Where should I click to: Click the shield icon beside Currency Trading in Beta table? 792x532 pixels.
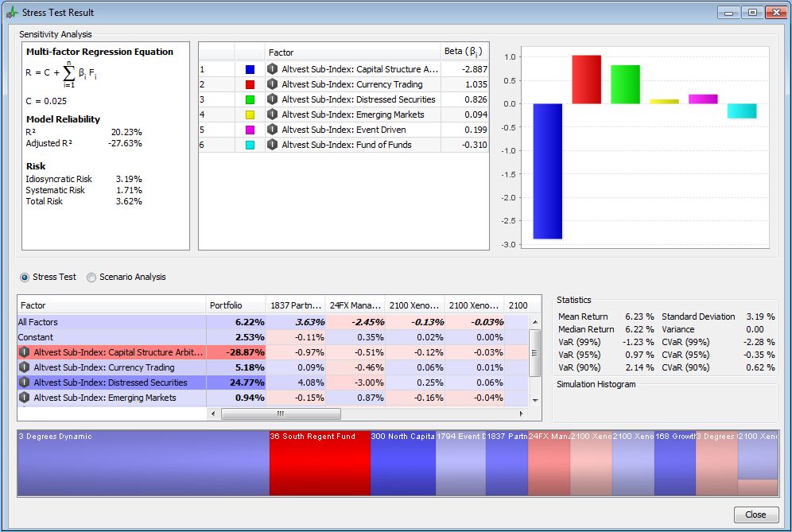click(272, 83)
